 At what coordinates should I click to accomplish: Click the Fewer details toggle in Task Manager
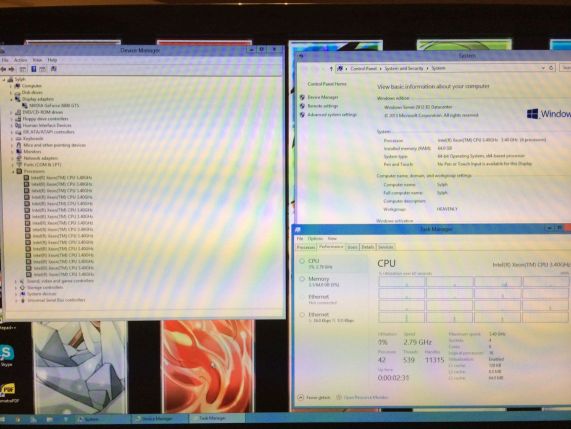[314, 397]
